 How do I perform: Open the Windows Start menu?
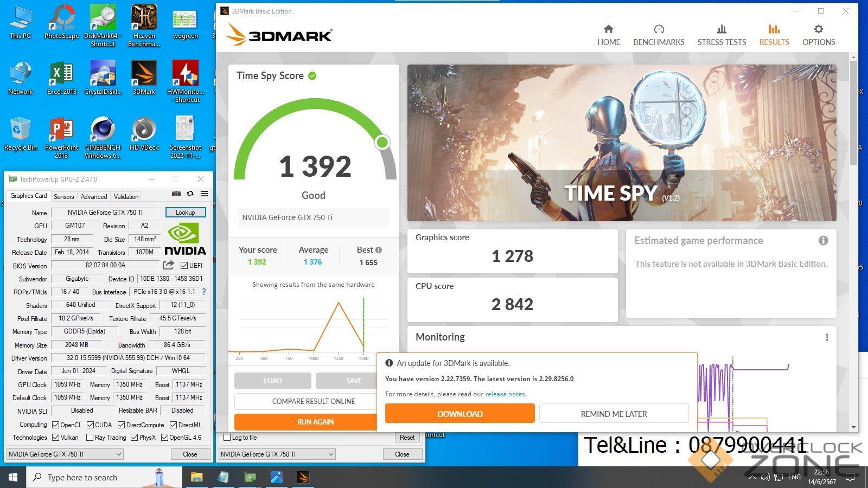pyautogui.click(x=13, y=477)
